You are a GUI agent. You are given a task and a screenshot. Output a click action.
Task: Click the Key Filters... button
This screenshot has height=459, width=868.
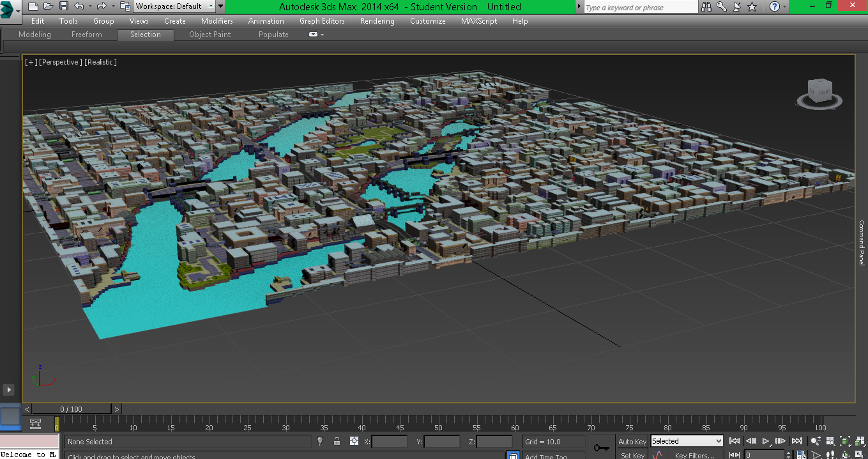click(x=695, y=455)
